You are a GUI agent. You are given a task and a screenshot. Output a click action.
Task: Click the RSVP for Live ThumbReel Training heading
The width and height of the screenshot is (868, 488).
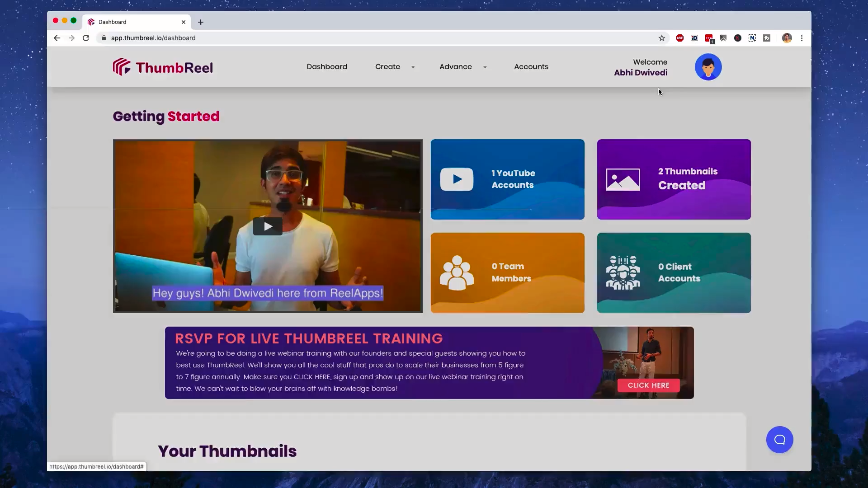tap(309, 338)
